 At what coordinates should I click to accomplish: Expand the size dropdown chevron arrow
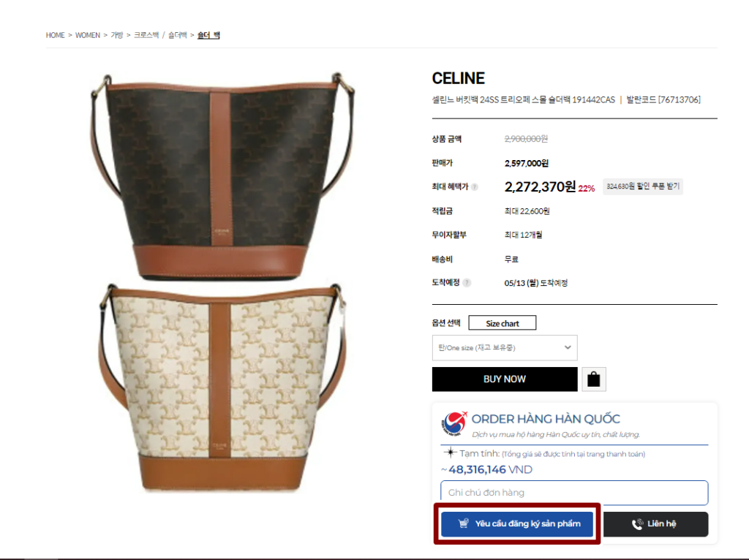point(568,347)
